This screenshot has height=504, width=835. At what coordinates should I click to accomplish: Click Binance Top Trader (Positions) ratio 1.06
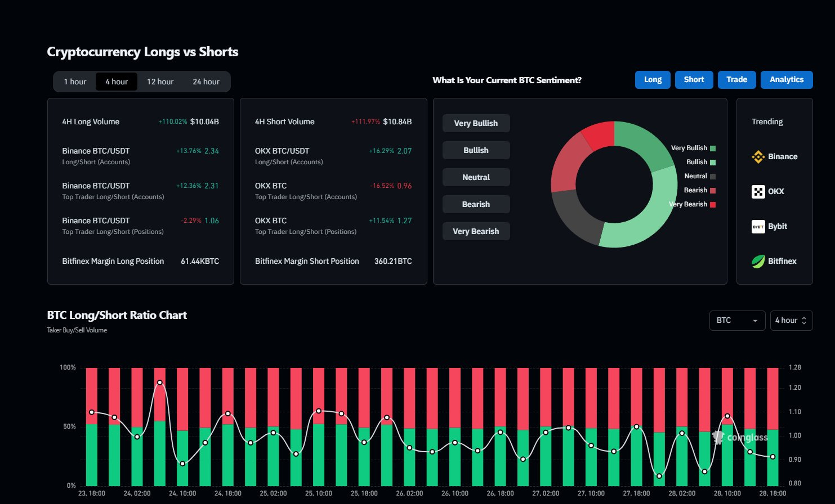point(212,221)
